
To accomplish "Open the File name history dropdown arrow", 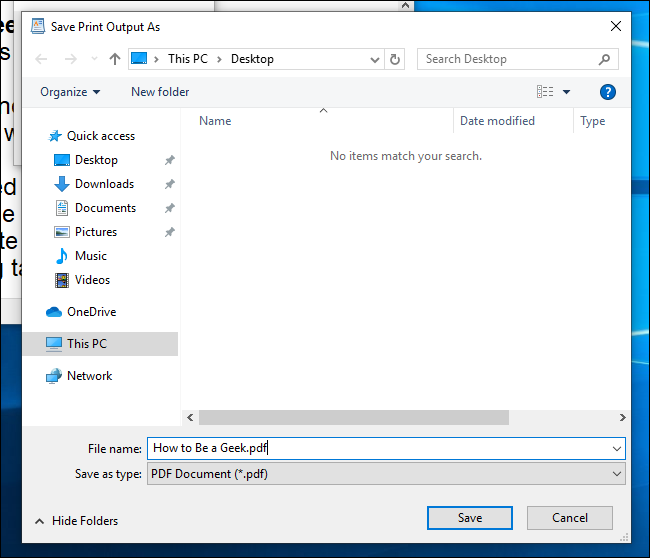I will pyautogui.click(x=616, y=449).
